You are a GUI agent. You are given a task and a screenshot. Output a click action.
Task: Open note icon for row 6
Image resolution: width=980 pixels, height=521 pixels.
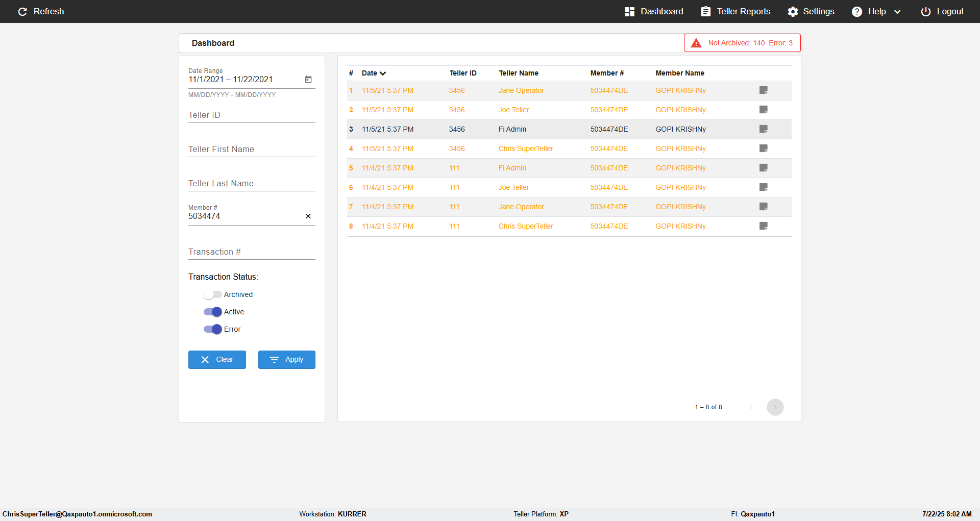pyautogui.click(x=764, y=187)
